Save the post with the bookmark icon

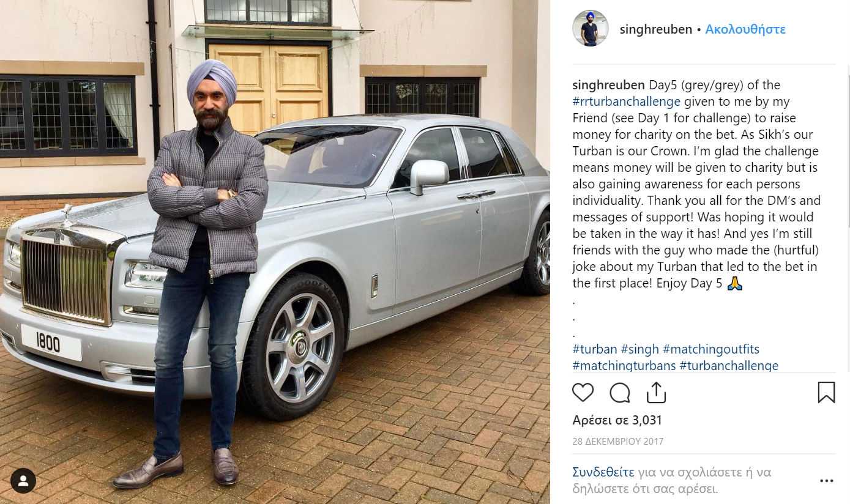point(826,392)
